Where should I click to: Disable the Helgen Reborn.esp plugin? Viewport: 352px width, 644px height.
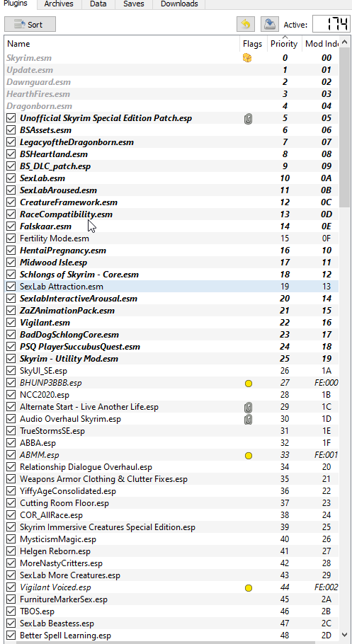point(11,551)
